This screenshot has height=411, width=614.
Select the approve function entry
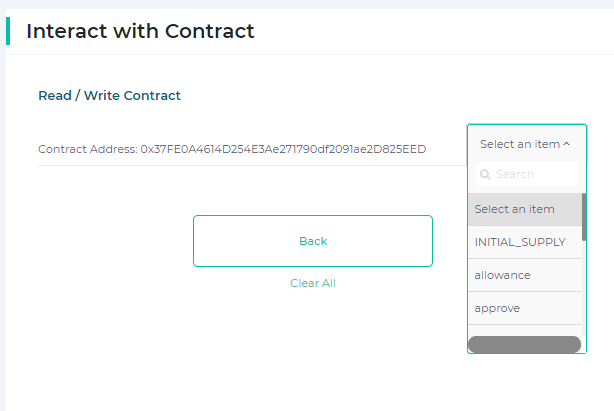tap(525, 308)
